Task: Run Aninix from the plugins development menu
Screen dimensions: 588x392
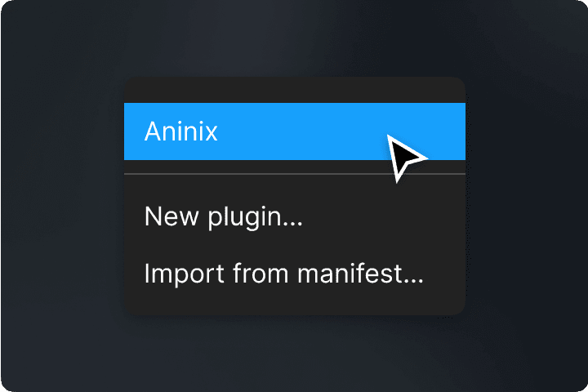Action: pos(294,131)
